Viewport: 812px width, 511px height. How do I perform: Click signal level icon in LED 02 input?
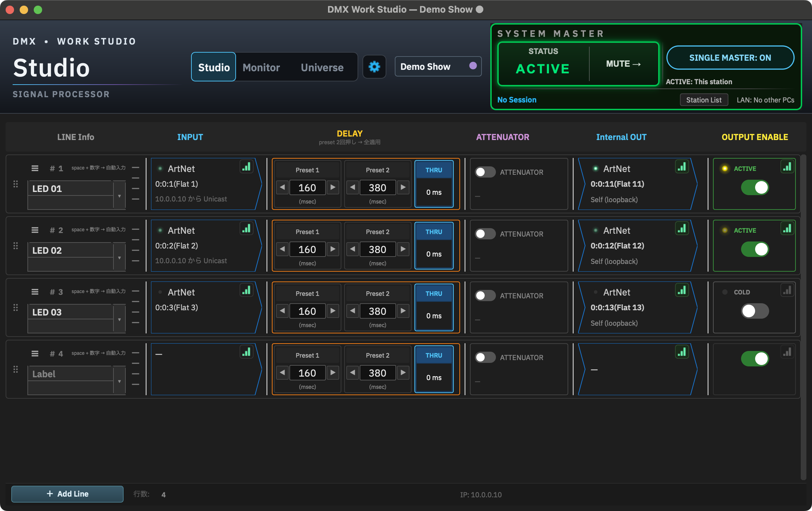pyautogui.click(x=247, y=228)
